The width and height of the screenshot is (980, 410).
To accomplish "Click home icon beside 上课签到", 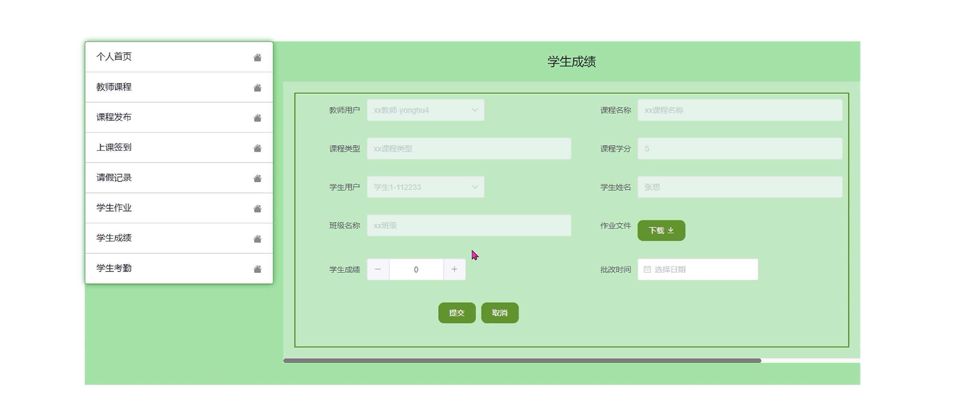I will (x=257, y=148).
